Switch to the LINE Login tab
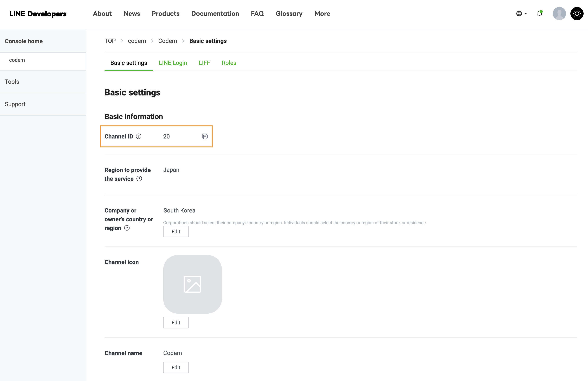 click(x=173, y=63)
